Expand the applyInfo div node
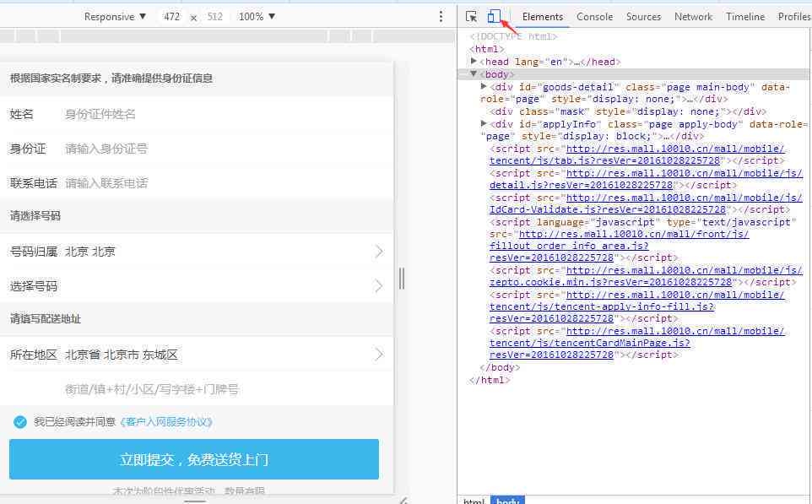This screenshot has width=812, height=504. [x=484, y=124]
